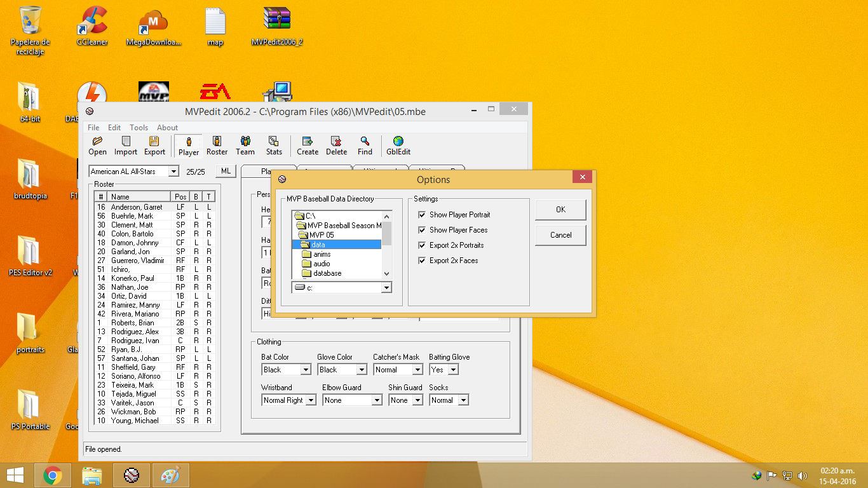868x488 pixels.
Task: Sort roster by the Name column header
Action: tap(139, 197)
